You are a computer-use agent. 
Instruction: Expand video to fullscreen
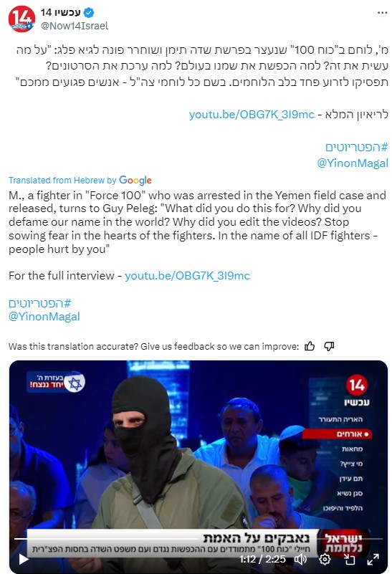point(373,559)
